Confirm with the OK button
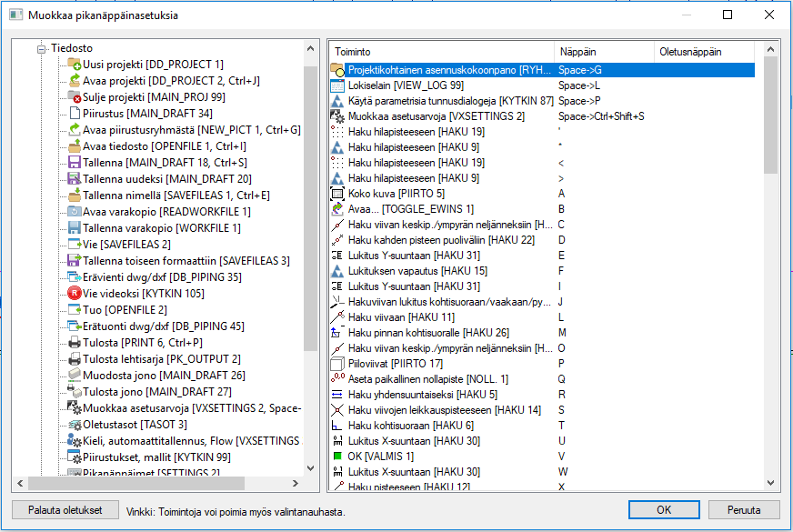 (664, 509)
